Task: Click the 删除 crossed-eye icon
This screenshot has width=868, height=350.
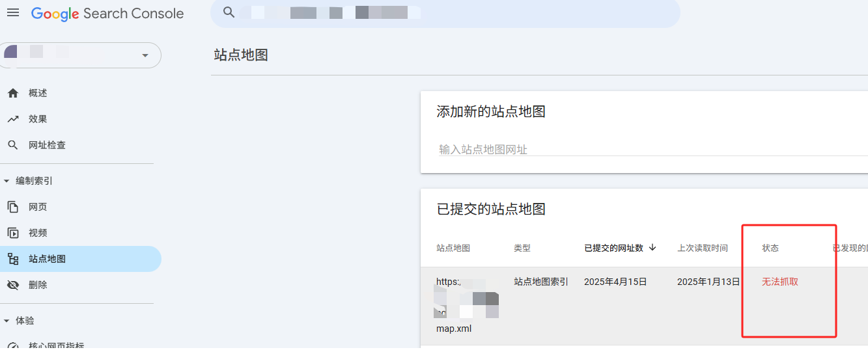Action: point(13,285)
